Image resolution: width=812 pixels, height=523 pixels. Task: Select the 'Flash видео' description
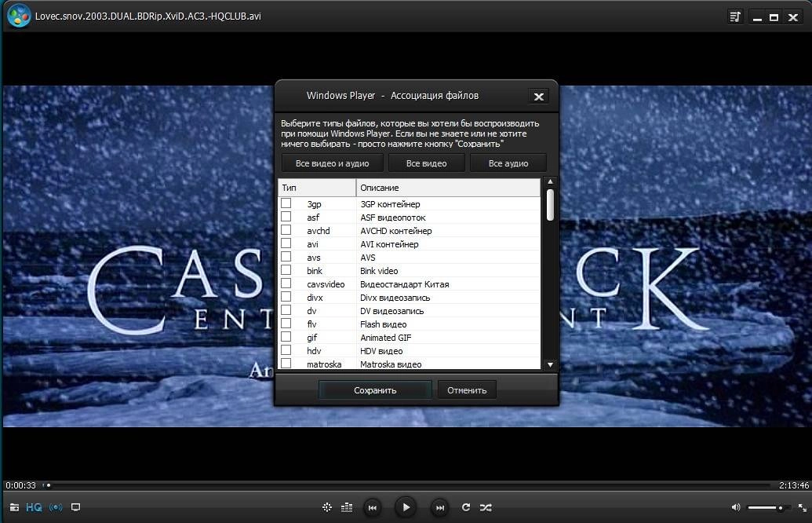pyautogui.click(x=383, y=324)
